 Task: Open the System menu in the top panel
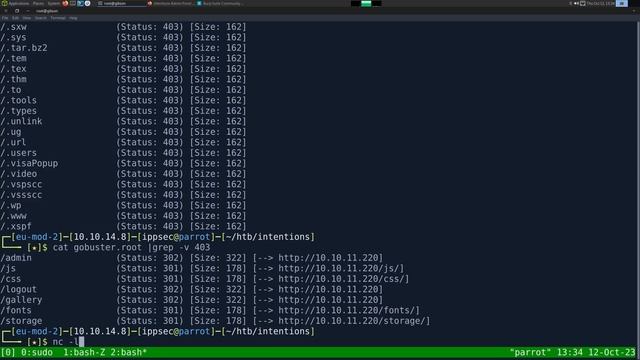click(54, 3)
